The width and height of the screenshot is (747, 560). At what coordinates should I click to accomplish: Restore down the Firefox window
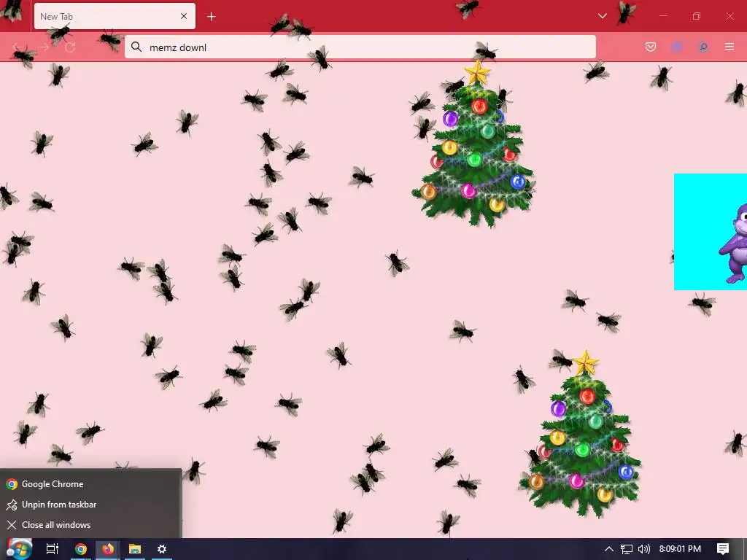[x=697, y=16]
